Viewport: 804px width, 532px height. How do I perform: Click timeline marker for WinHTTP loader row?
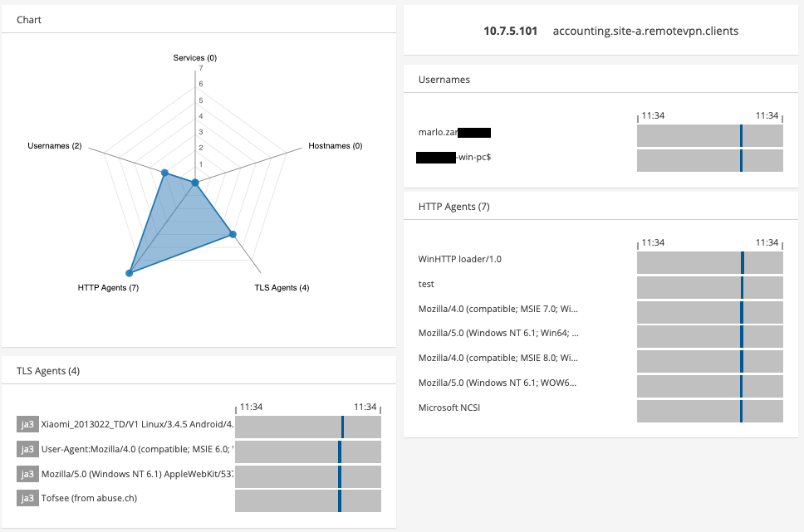point(743,262)
